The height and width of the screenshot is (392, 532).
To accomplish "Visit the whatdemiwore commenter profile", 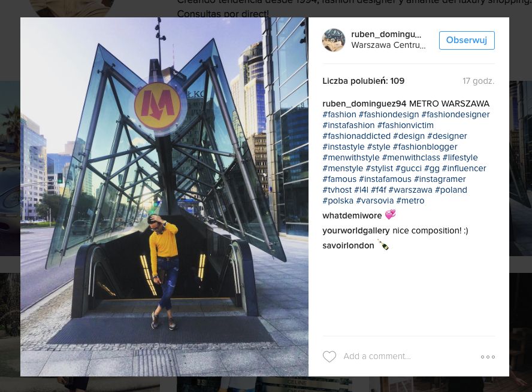I will (x=352, y=215).
